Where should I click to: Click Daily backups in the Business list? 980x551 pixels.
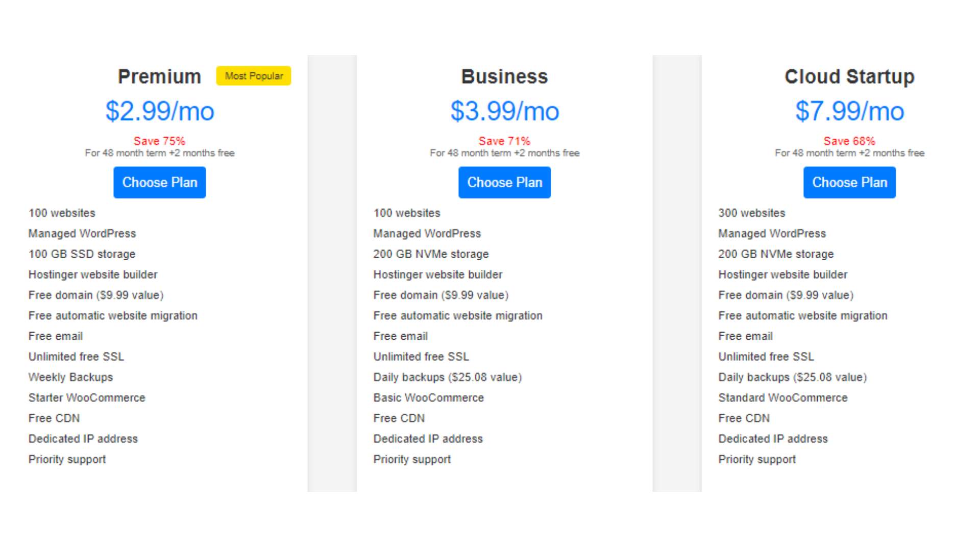pos(447,378)
